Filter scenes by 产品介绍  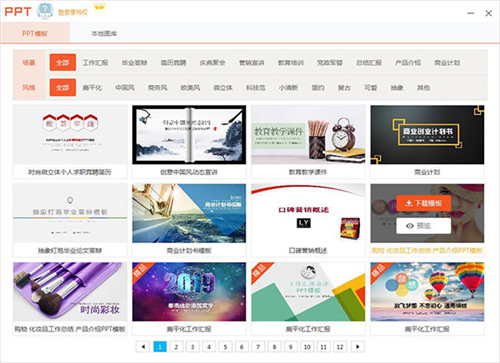pyautogui.click(x=408, y=63)
